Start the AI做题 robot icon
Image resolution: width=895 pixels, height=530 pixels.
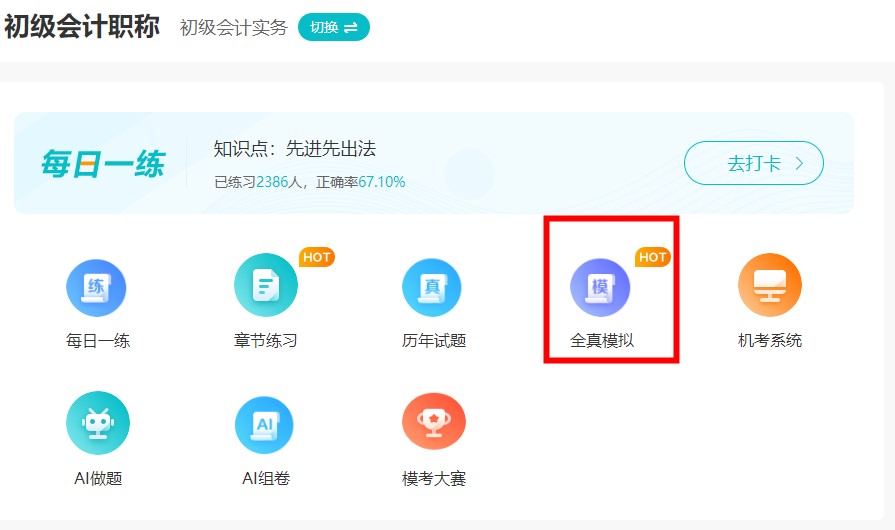[97, 423]
